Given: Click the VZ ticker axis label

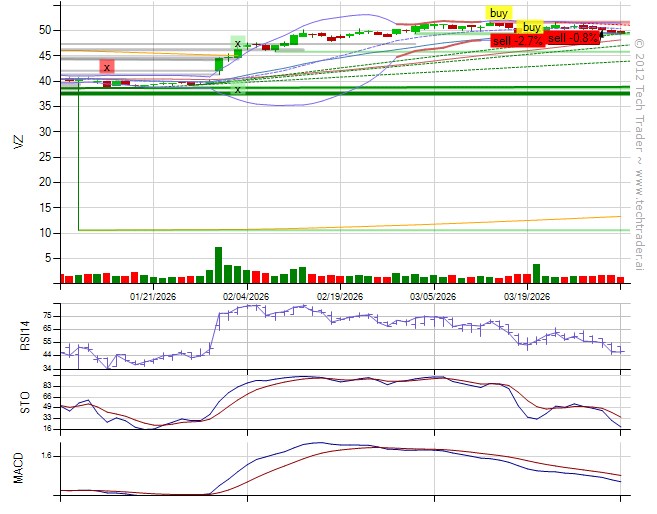Looking at the screenshot, I should point(17,142).
